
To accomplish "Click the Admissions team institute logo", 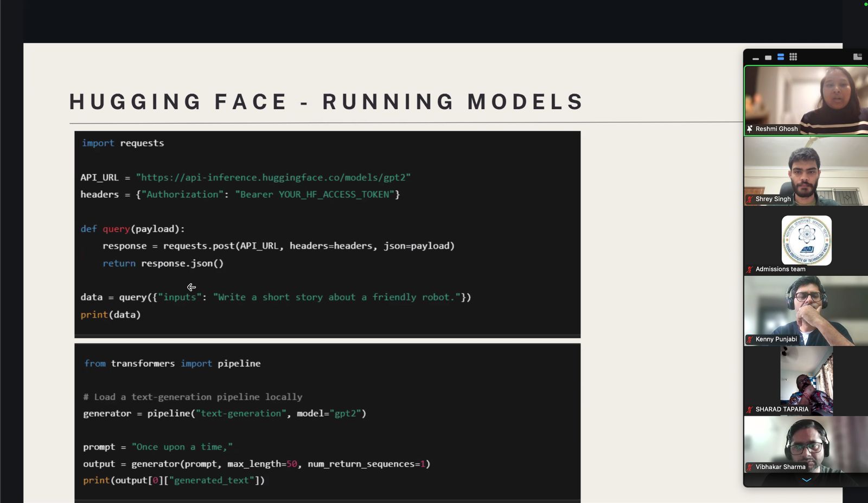I will tap(806, 240).
